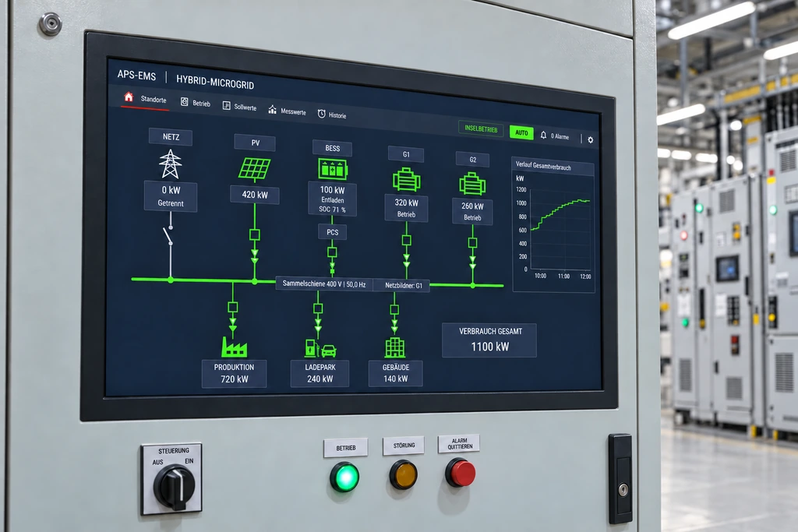
Task: Click the 'Netzbildner: G1' label
Action: coord(403,285)
